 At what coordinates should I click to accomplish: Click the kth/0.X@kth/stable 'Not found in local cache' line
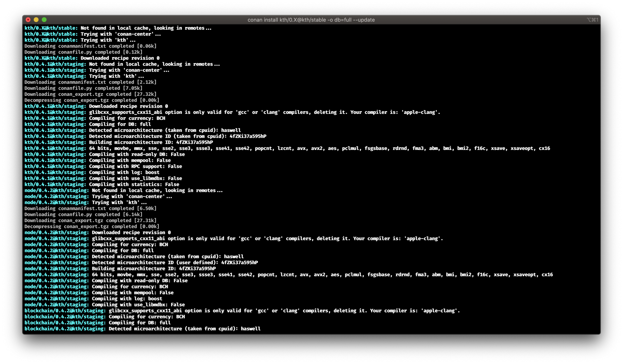tap(118, 28)
